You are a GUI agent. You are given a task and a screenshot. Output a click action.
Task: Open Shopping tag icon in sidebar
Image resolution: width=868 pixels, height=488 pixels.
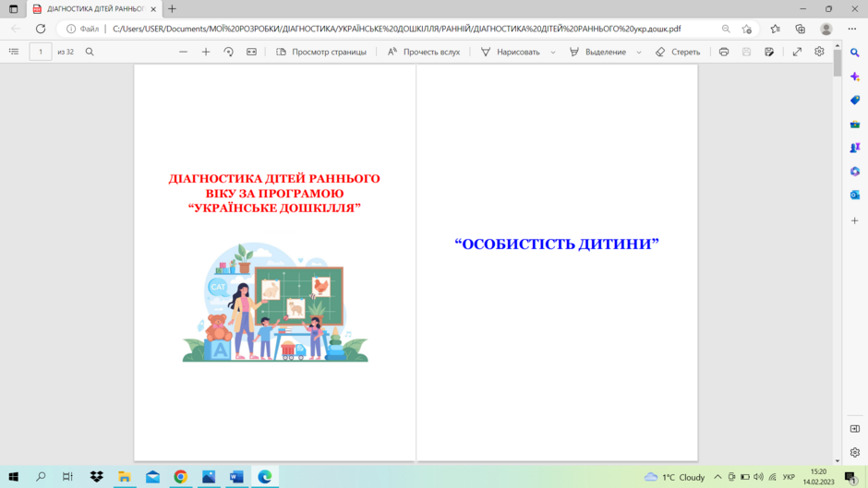(x=855, y=101)
